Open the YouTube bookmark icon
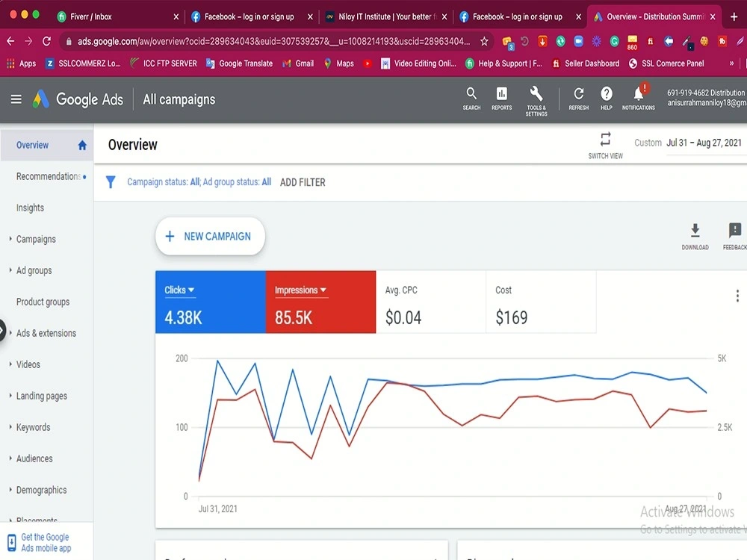Image resolution: width=747 pixels, height=560 pixels. [x=368, y=63]
